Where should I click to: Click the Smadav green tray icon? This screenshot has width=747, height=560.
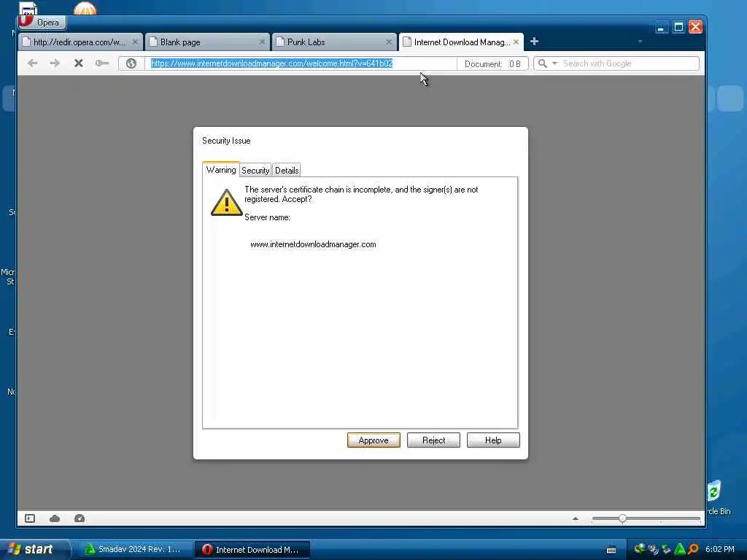(x=680, y=549)
